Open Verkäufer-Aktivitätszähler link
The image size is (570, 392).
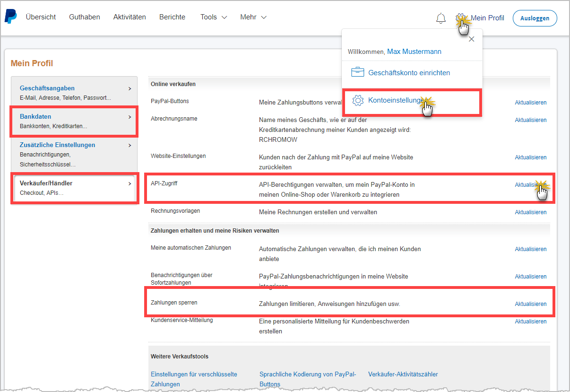coord(403,374)
